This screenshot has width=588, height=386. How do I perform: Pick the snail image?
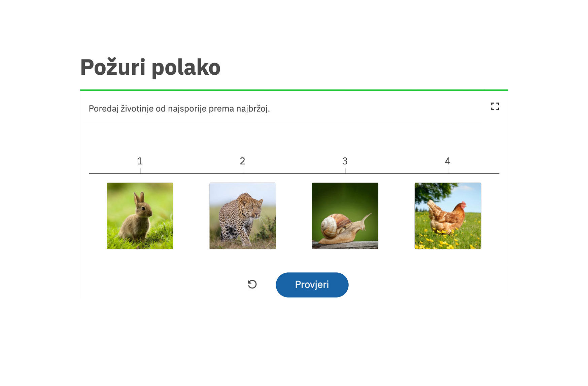tap(345, 216)
